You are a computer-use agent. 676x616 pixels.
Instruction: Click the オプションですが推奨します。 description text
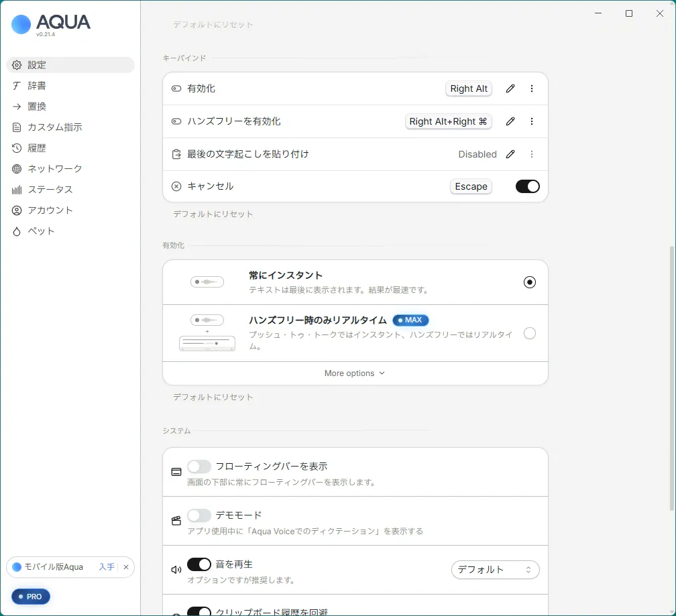click(x=241, y=580)
